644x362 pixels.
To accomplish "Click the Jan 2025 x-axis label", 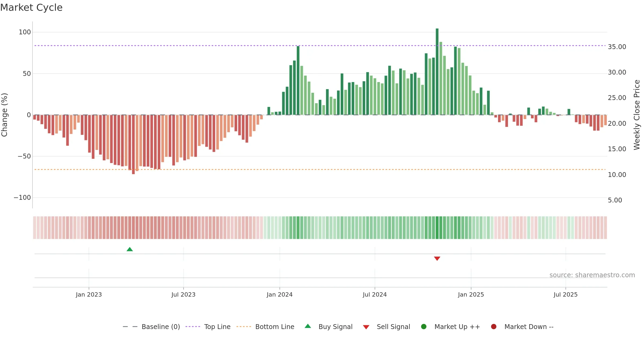I will pyautogui.click(x=471, y=295).
